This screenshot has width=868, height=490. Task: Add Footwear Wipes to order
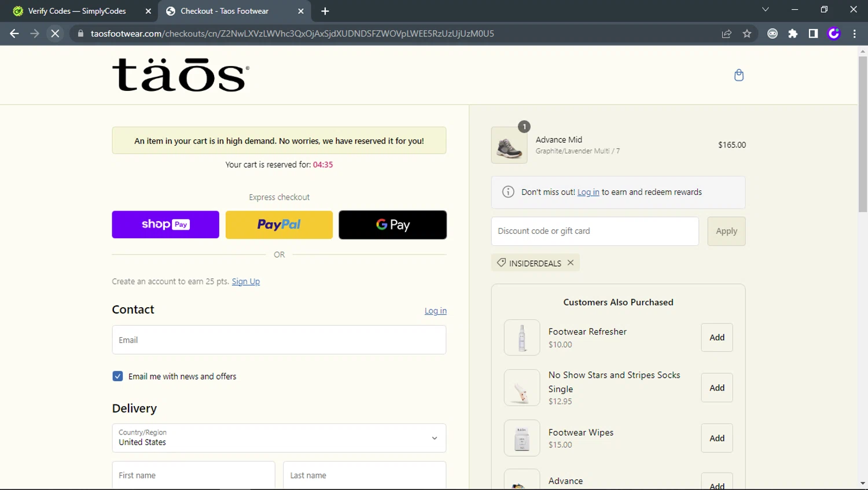[717, 438]
